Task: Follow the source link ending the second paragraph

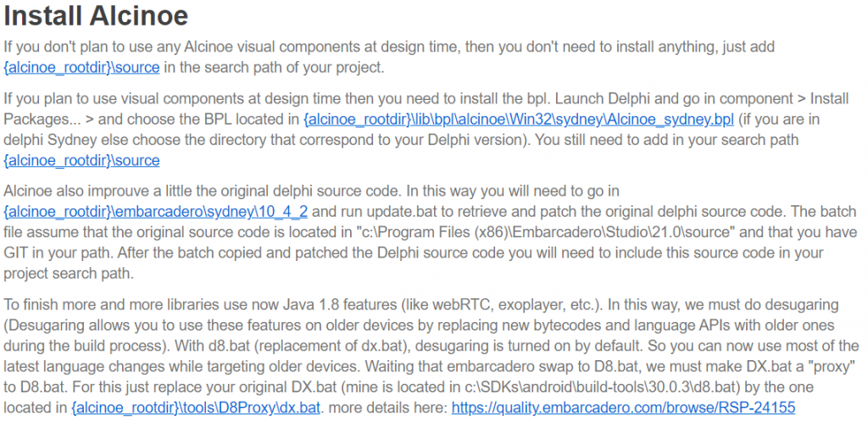Action: coord(83,160)
